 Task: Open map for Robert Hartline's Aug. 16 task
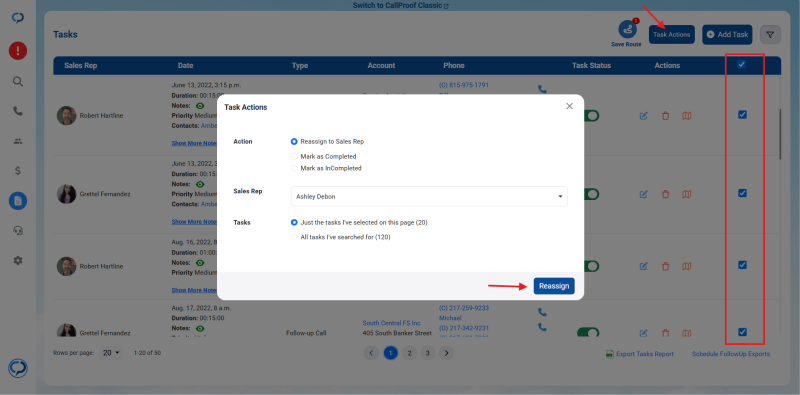coord(687,266)
